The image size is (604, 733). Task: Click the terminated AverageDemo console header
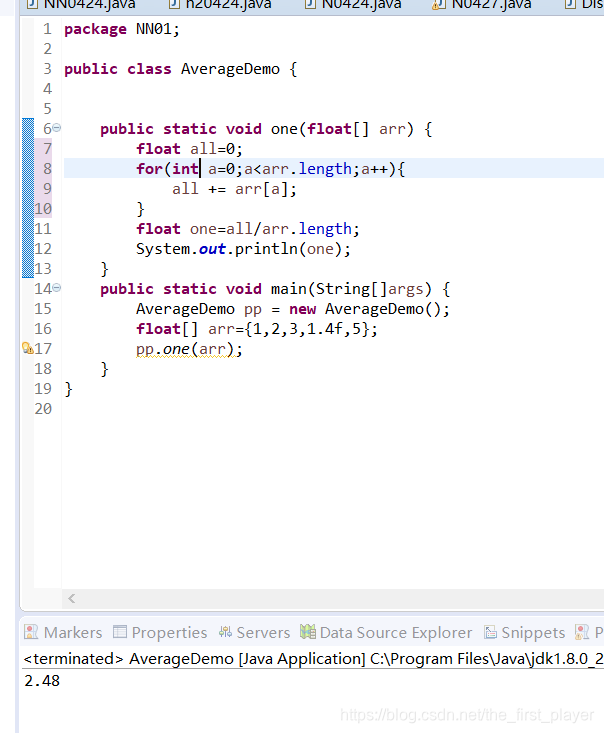point(313,659)
